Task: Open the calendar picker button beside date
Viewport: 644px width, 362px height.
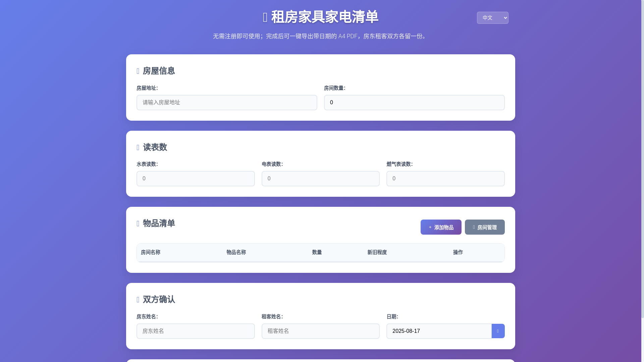Action: [x=498, y=331]
